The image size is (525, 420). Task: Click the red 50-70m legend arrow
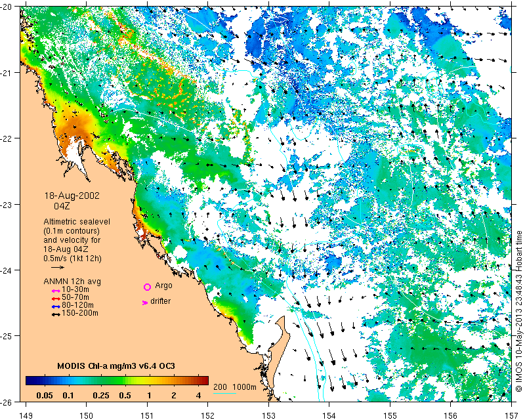click(x=56, y=299)
